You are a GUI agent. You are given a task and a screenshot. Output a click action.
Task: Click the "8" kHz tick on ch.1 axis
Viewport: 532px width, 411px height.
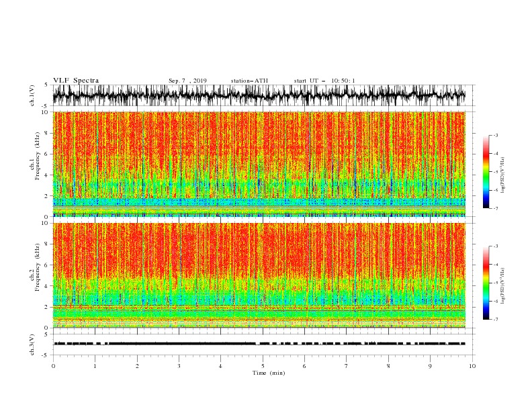(48, 133)
